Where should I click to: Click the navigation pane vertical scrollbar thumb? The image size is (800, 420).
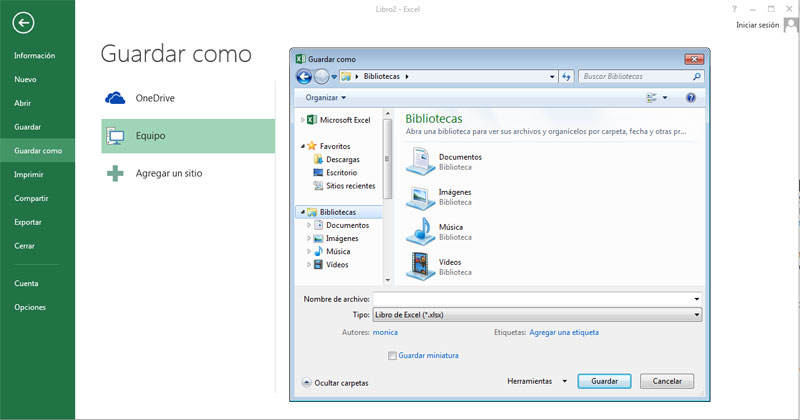pyautogui.click(x=387, y=159)
